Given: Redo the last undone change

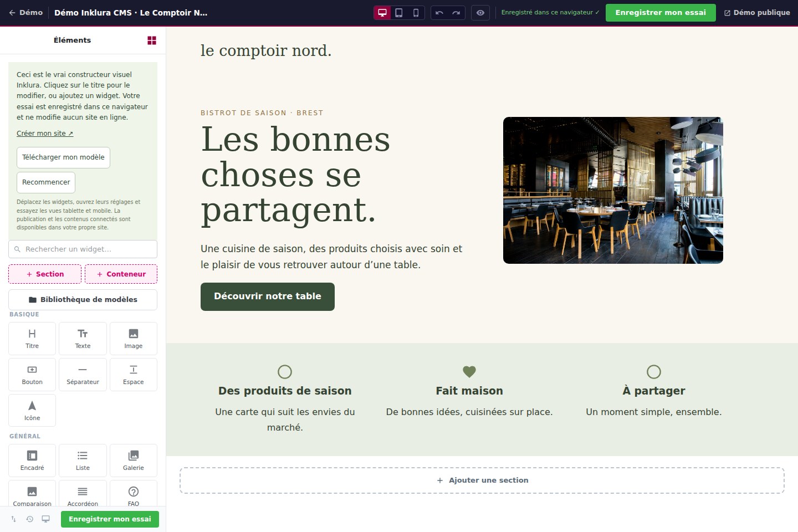Looking at the screenshot, I should (x=456, y=13).
